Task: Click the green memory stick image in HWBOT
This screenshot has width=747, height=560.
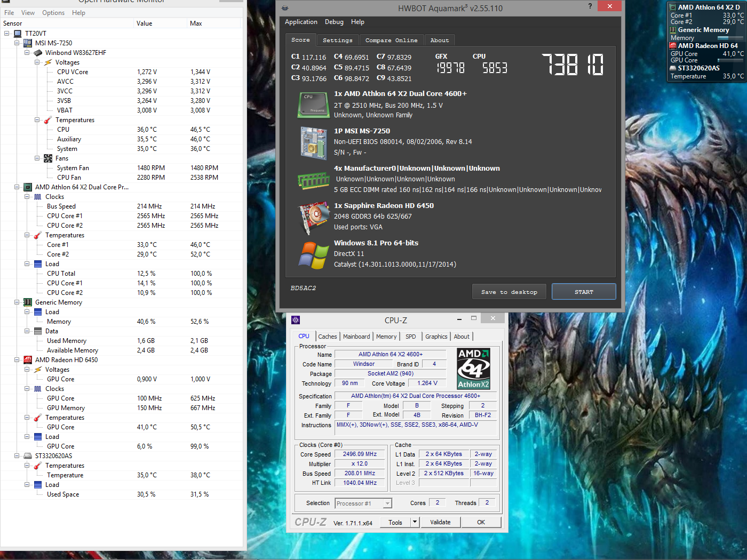Action: click(x=314, y=181)
